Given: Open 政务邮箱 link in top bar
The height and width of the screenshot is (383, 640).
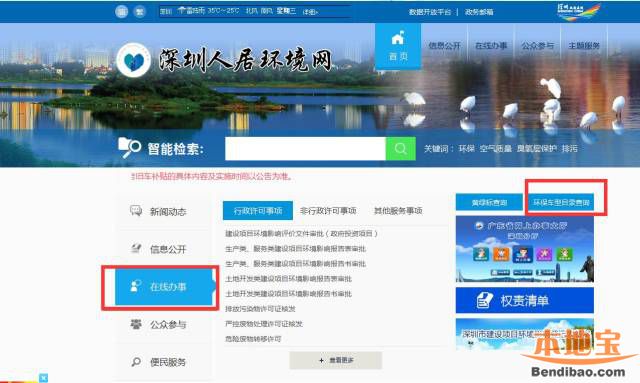Looking at the screenshot, I should point(479,12).
